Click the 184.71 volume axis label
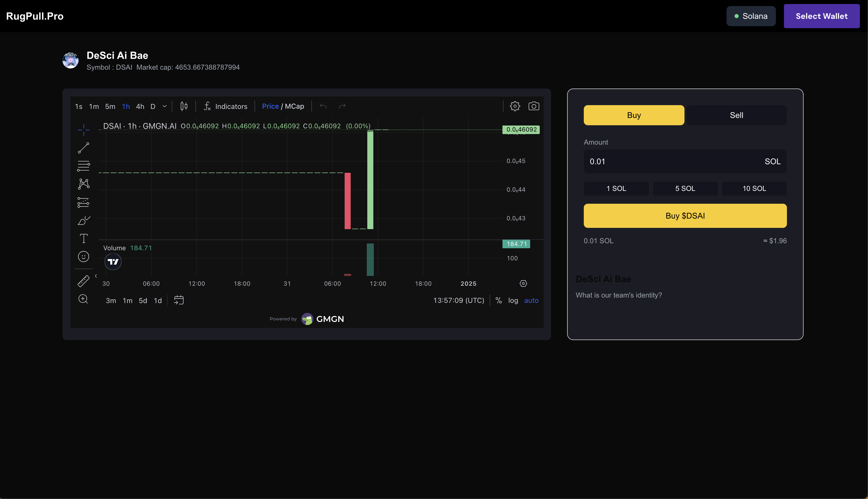 tap(516, 244)
